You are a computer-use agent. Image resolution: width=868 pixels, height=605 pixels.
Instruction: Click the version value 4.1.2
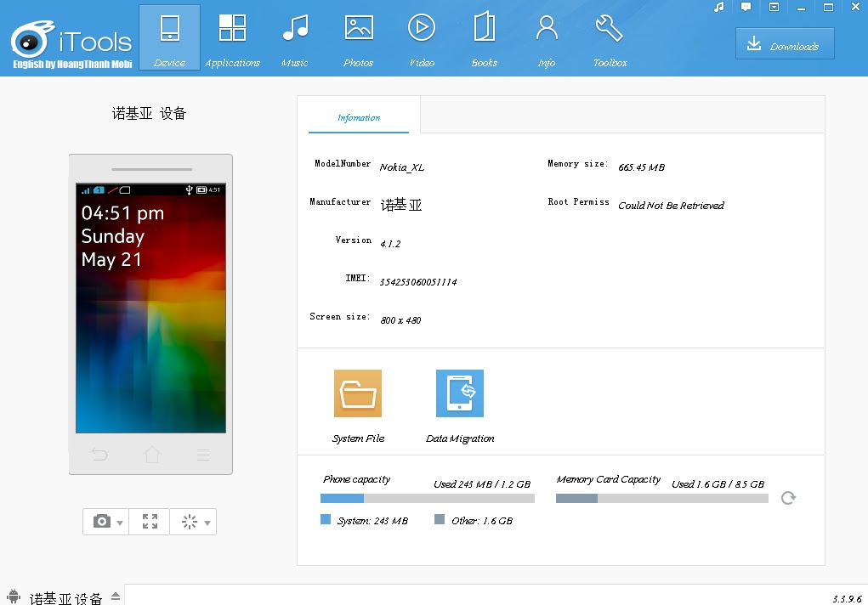coord(390,244)
